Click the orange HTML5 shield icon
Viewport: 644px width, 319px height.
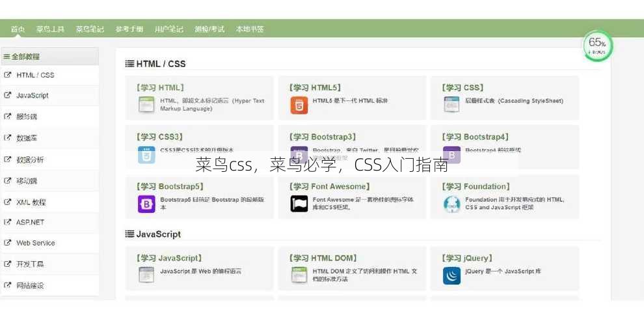point(299,105)
